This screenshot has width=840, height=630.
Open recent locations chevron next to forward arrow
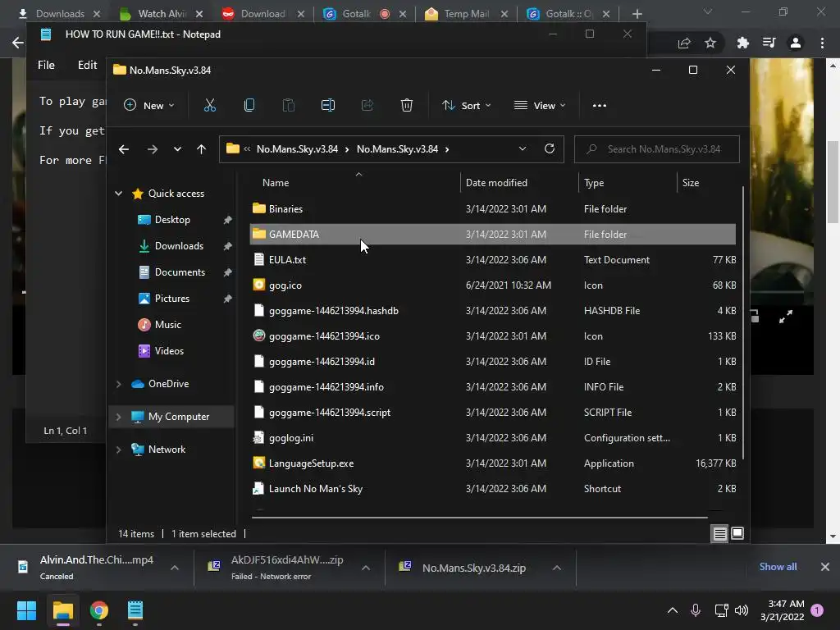(177, 149)
